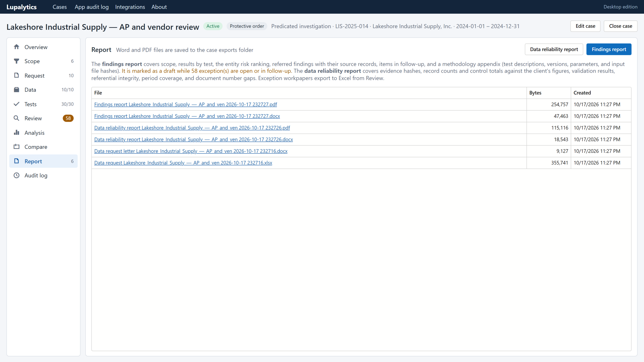Click the Tests checkmark icon
Screen dimensions: 644x362
point(17,104)
